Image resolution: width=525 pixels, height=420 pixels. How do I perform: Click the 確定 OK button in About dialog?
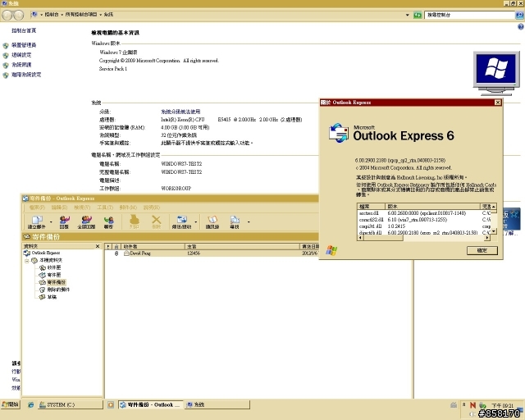[x=482, y=250]
